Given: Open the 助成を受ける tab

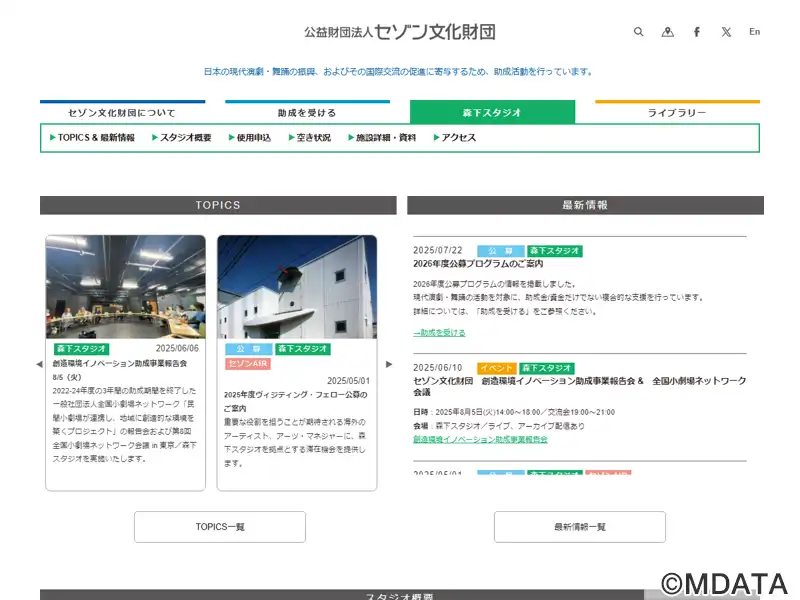Looking at the screenshot, I should 307,112.
